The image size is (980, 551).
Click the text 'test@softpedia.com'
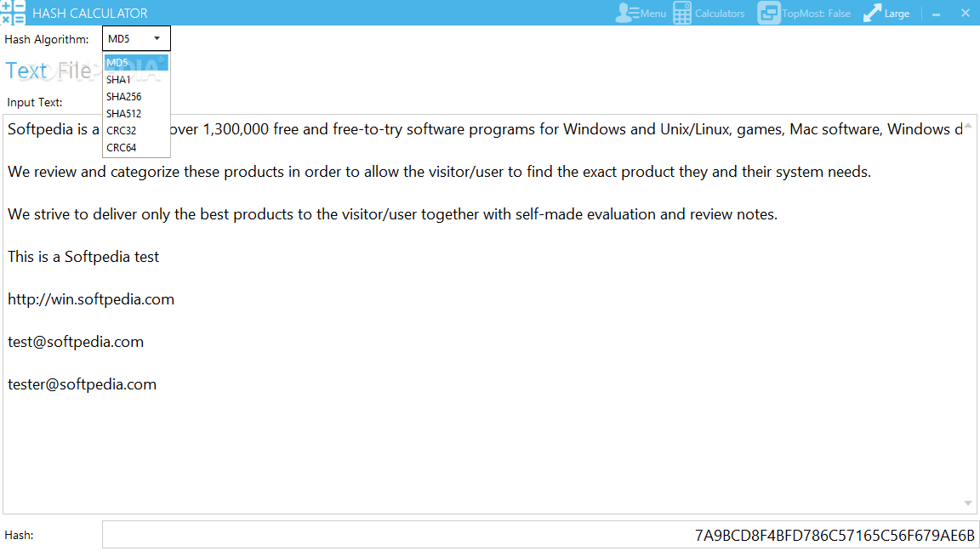coord(76,342)
